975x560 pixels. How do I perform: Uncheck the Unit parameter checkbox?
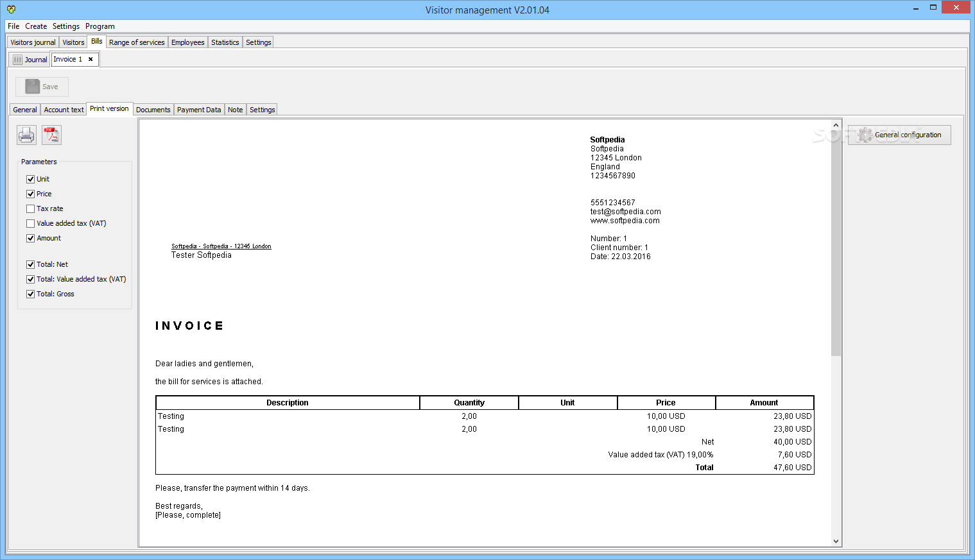[x=30, y=179]
